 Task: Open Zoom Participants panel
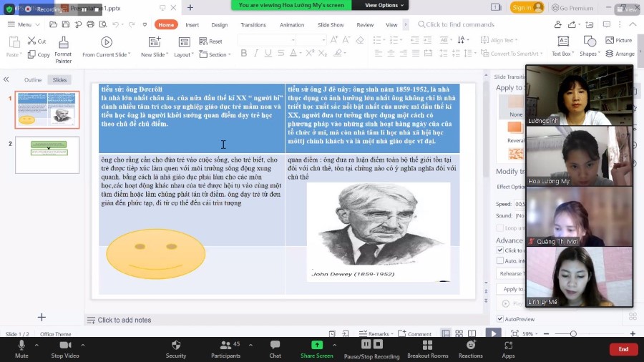(225, 349)
